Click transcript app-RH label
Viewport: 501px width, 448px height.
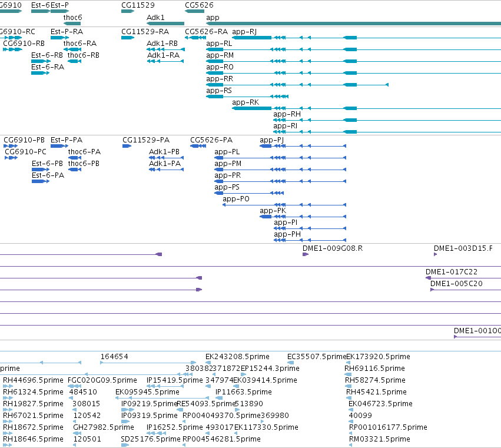(287, 114)
